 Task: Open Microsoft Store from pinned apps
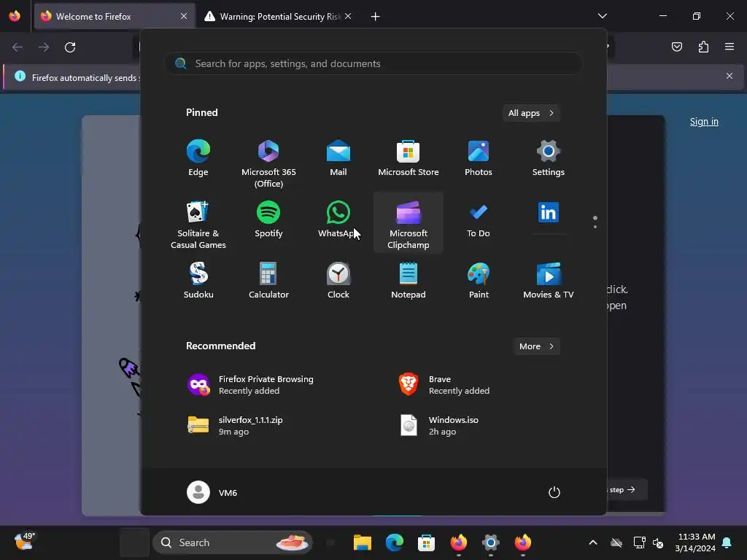click(409, 158)
